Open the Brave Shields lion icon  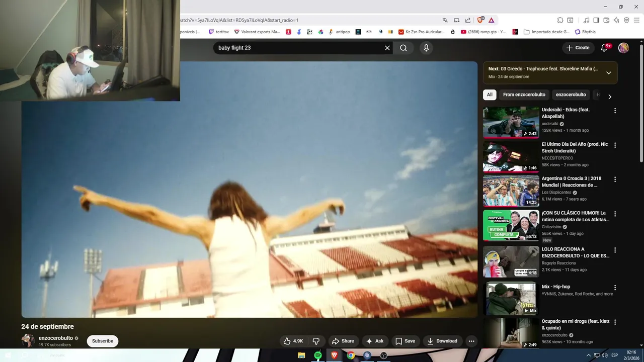(480, 20)
